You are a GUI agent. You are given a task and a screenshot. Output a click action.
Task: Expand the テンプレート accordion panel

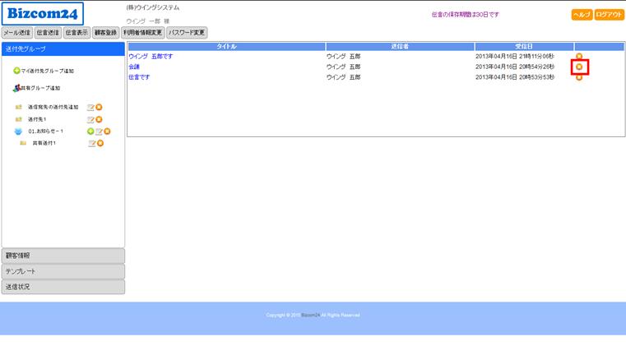(63, 271)
